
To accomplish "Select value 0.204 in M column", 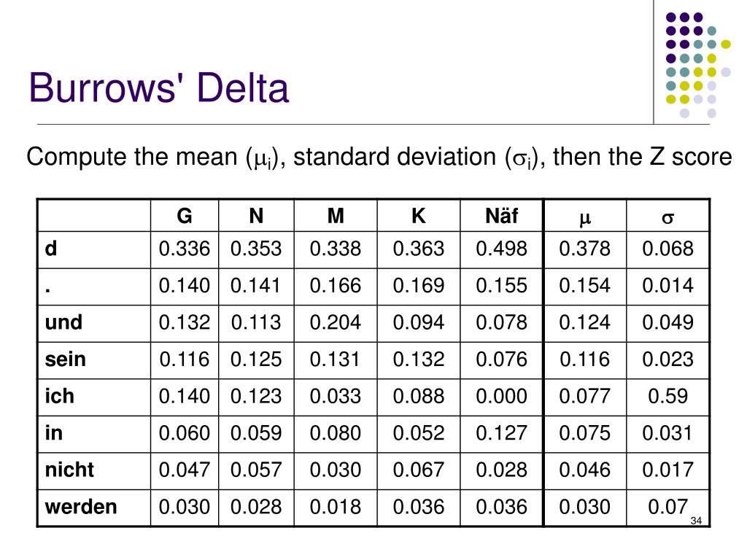I will coord(336,322).
